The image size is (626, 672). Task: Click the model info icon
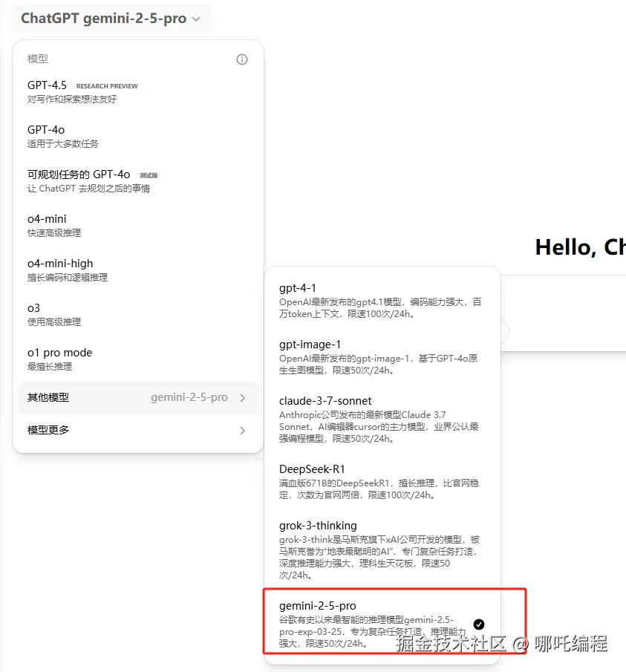(242, 59)
